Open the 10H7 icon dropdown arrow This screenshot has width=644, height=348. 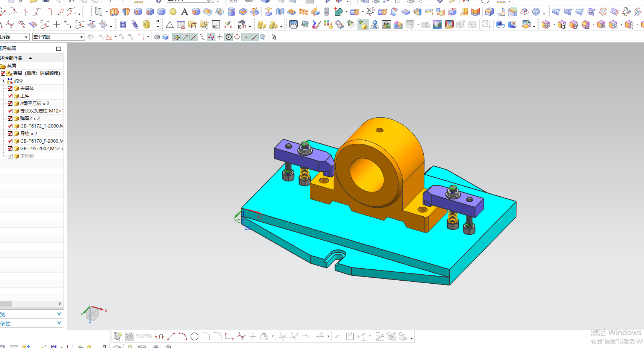(250, 26)
